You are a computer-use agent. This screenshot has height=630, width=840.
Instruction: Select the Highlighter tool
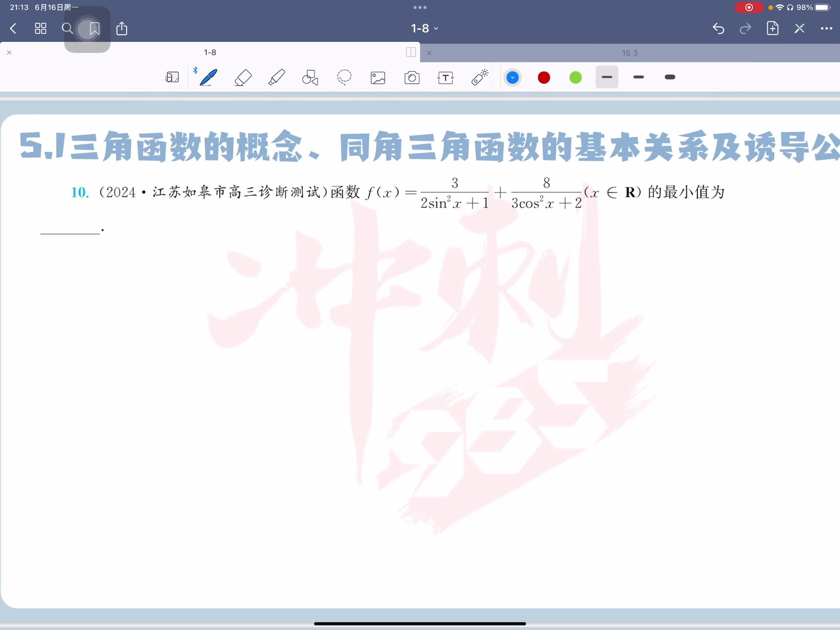click(277, 77)
